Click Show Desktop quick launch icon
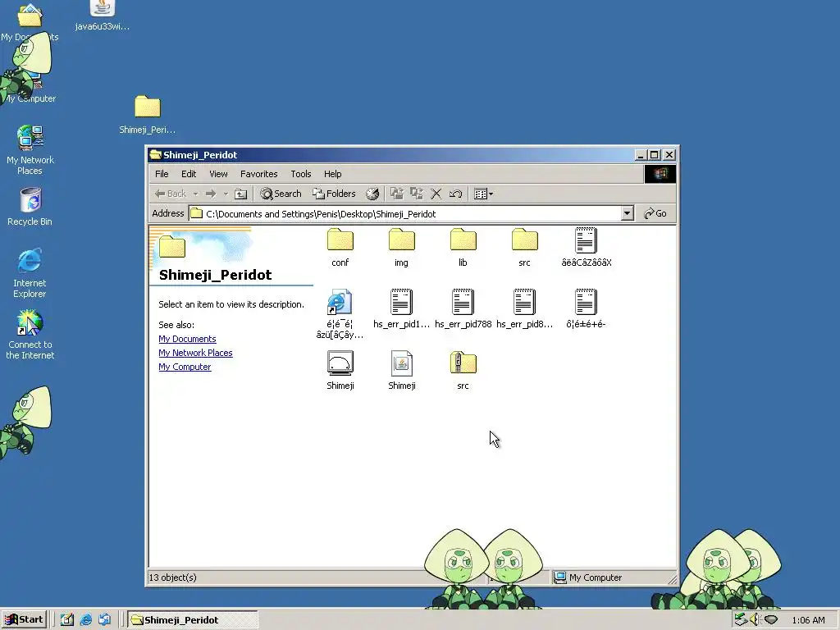Image resolution: width=840 pixels, height=630 pixels. (67, 620)
